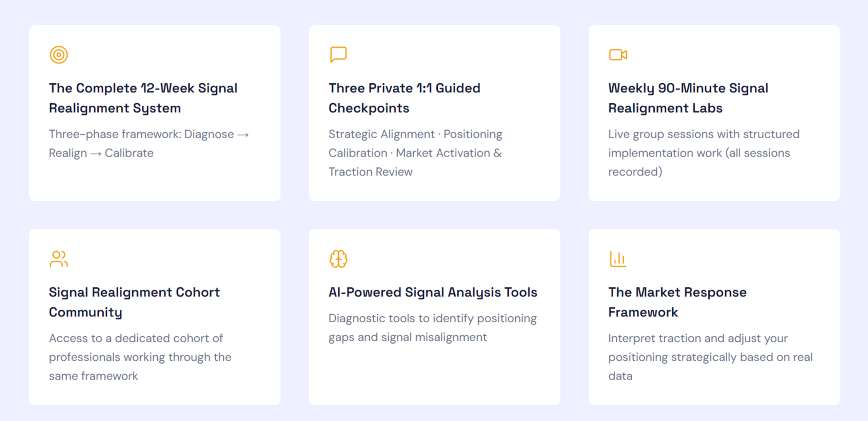Click "Weekly 90-Minute Signal Realignment Labs" title
Viewport: 868px width, 421px height.
click(688, 98)
